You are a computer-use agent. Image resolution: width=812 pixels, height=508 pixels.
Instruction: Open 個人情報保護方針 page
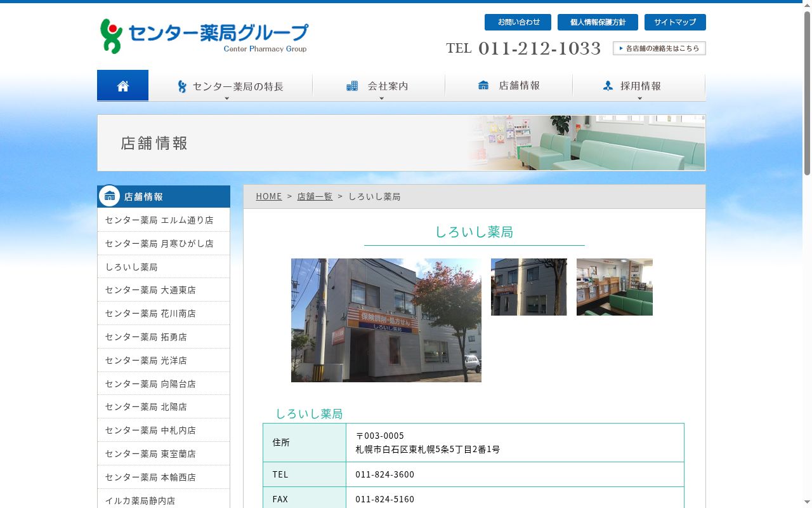coord(598,22)
